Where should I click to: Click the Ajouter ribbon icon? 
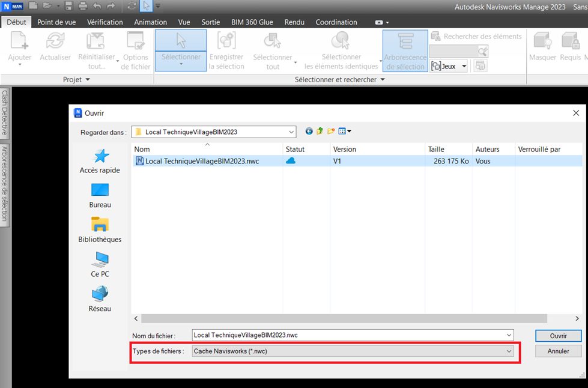coord(19,41)
